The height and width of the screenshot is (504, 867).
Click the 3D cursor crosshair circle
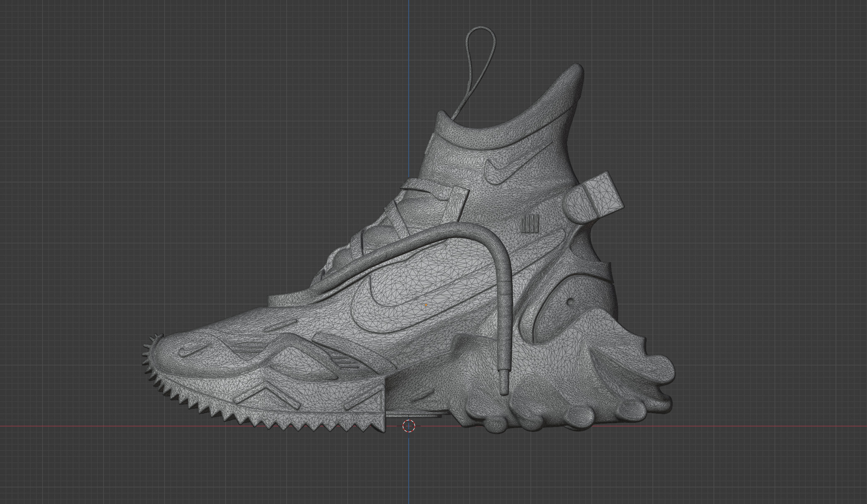coord(409,426)
